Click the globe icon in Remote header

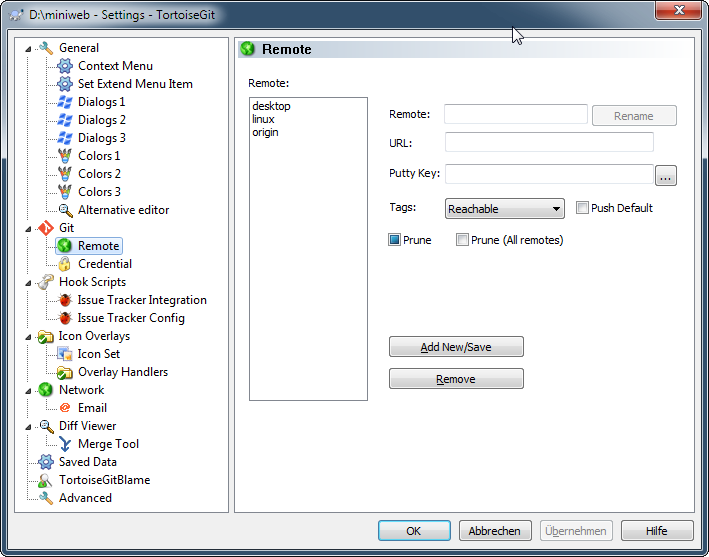tap(248, 48)
